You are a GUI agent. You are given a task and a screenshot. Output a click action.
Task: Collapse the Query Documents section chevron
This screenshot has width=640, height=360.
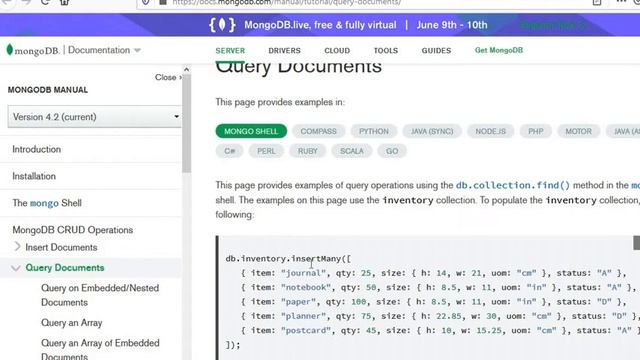click(16, 268)
